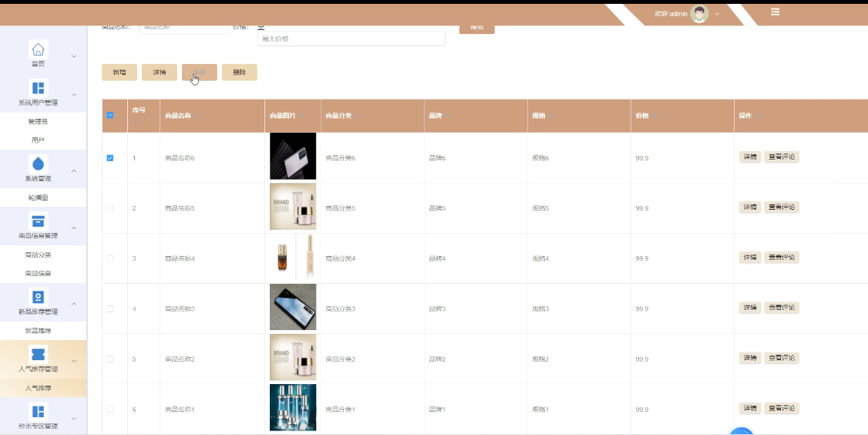
Task: Open the phone thumbnail in row 商品名称6
Action: click(293, 156)
